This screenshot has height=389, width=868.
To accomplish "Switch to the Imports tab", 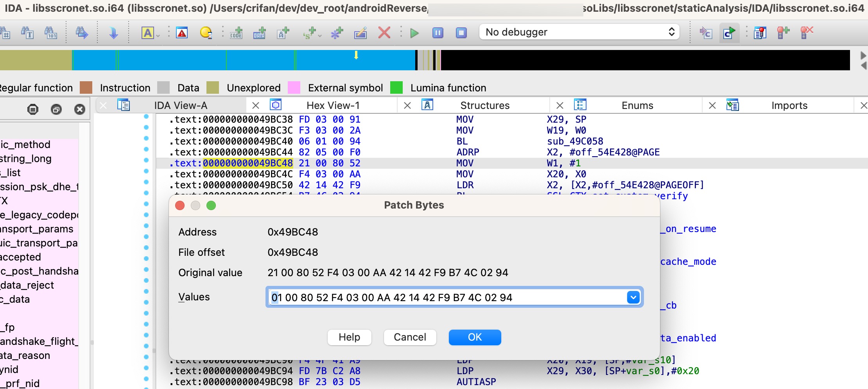I will click(x=789, y=105).
